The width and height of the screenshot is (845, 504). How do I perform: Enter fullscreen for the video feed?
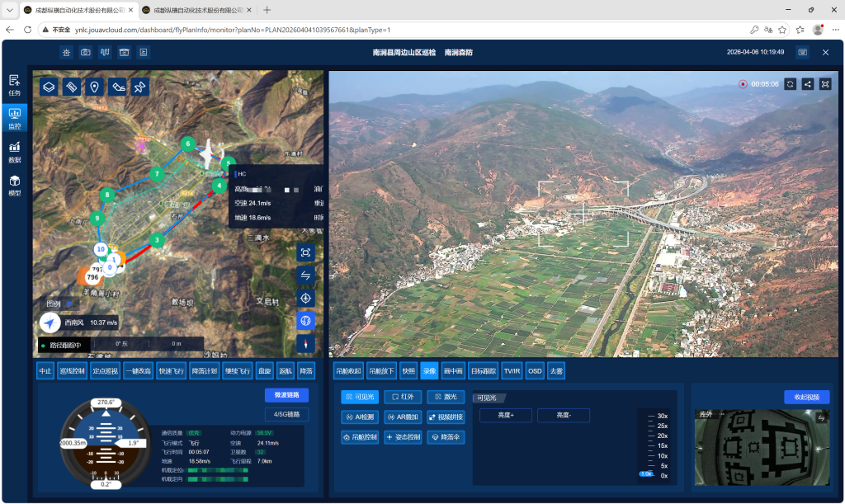click(x=824, y=84)
